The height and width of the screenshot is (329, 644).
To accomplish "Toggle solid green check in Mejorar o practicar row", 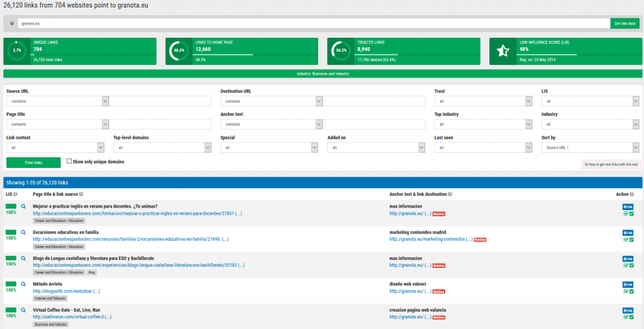I will pos(631,214).
